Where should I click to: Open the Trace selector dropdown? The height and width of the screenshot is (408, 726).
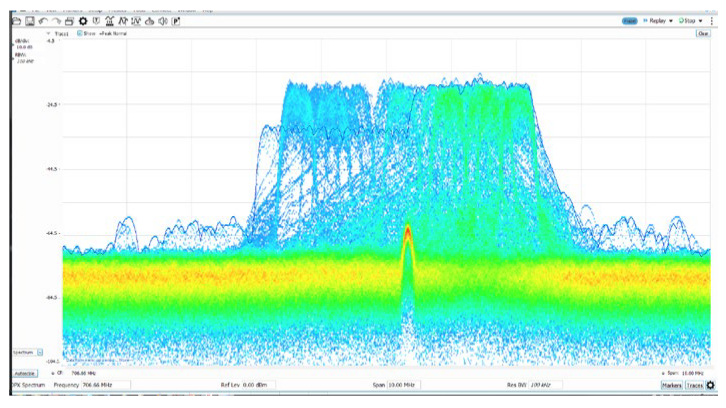48,34
